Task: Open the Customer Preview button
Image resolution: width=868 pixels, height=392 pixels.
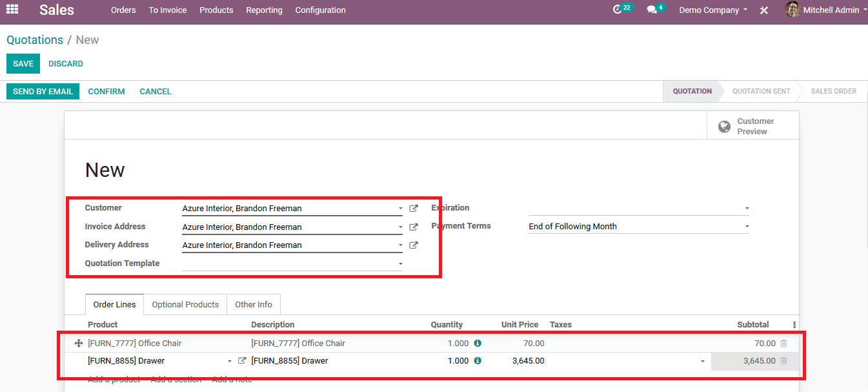Action: [x=752, y=126]
